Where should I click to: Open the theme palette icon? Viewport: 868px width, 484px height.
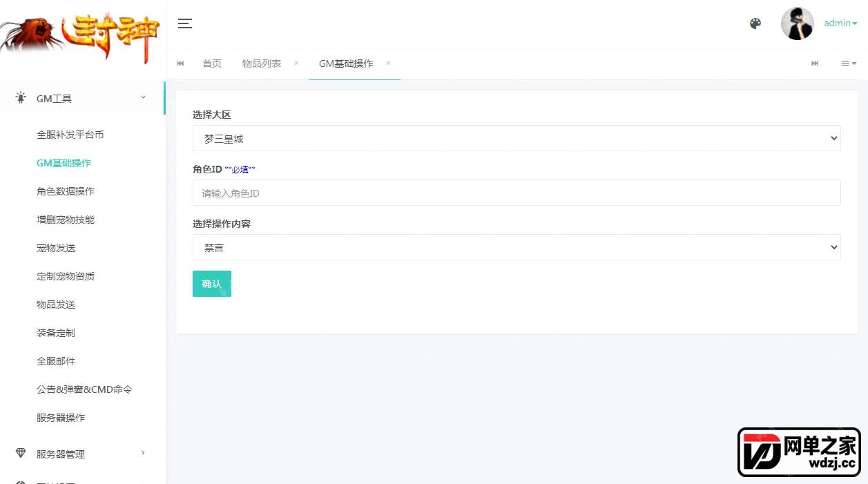pos(755,23)
